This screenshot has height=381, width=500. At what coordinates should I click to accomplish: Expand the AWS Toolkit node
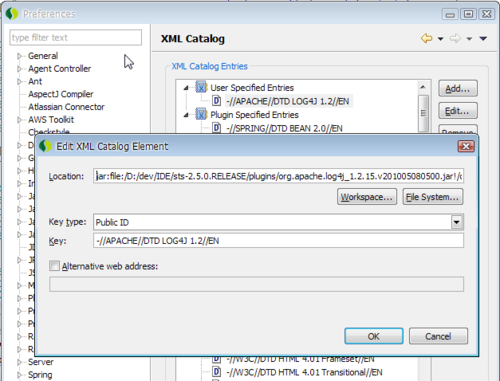click(19, 120)
